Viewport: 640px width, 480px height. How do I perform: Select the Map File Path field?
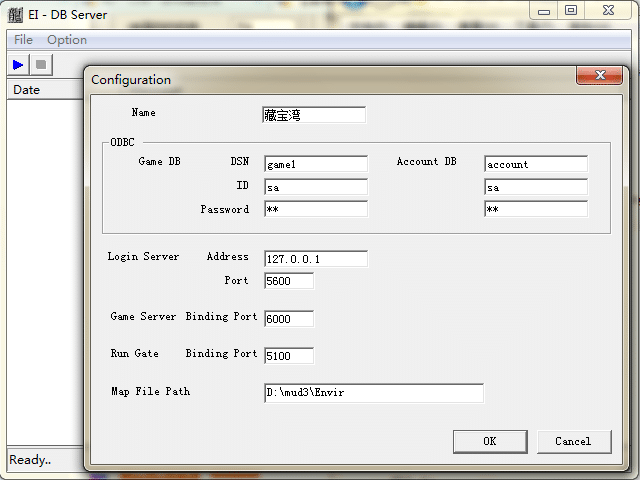click(x=373, y=393)
